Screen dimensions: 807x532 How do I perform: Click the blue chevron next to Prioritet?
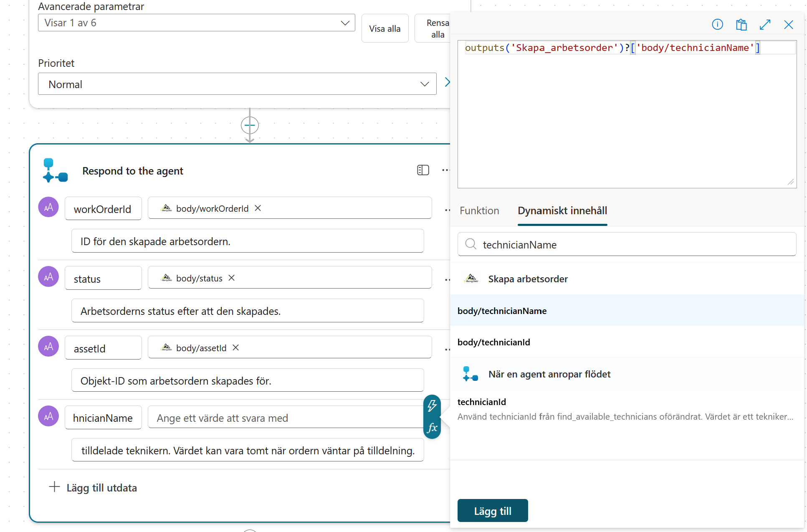[x=447, y=82]
